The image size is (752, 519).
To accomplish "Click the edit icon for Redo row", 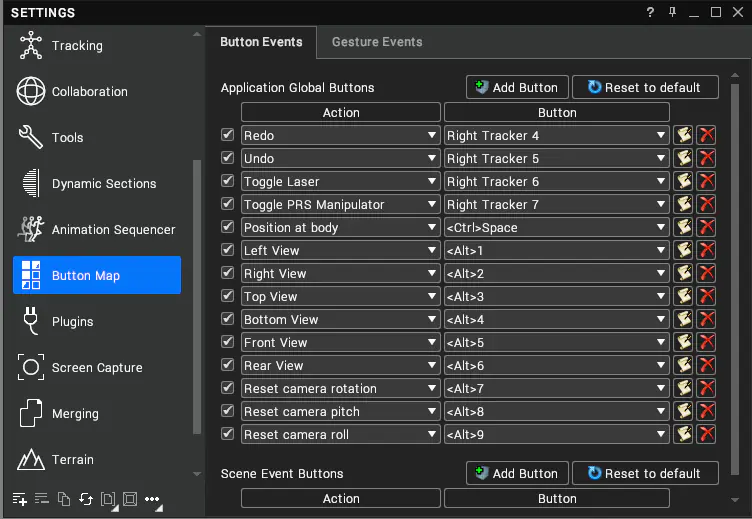I will [x=684, y=135].
